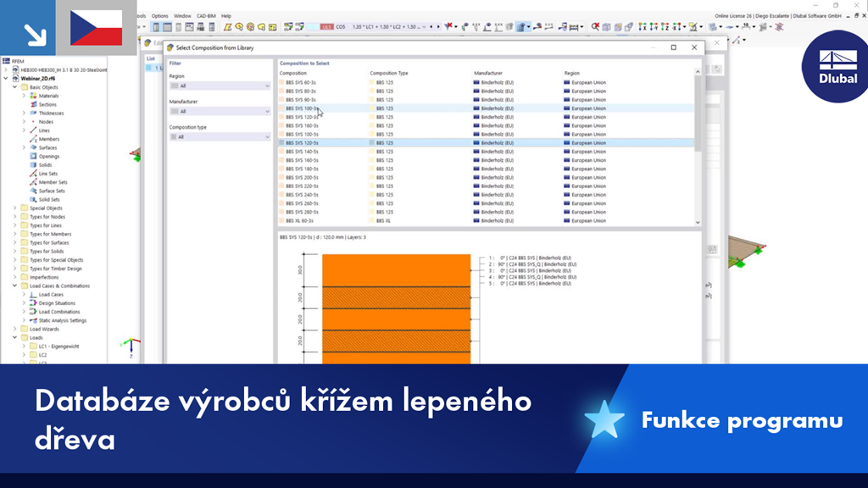Click the isometric view icon
The width and height of the screenshot is (868, 488).
click(x=606, y=27)
